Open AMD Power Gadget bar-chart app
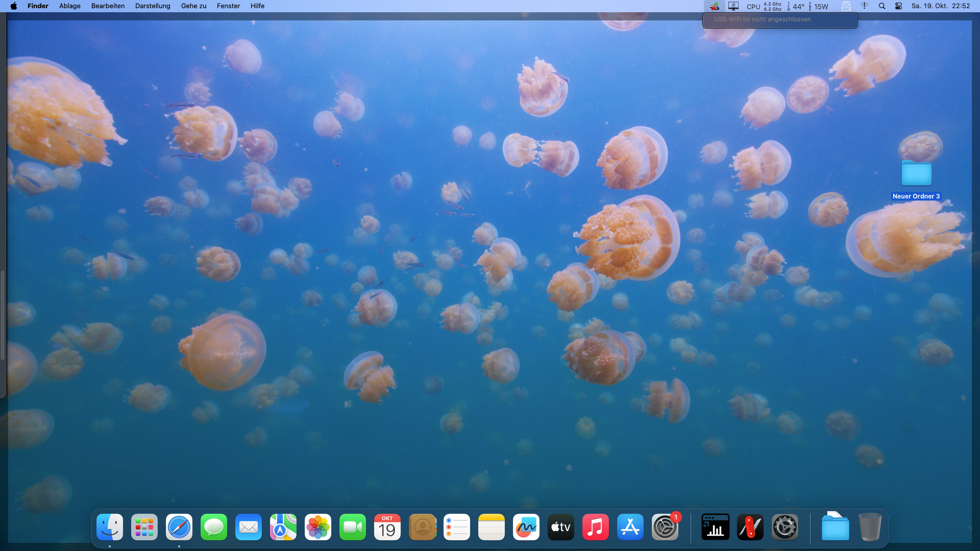Screen dimensions: 980x551 tap(715, 527)
